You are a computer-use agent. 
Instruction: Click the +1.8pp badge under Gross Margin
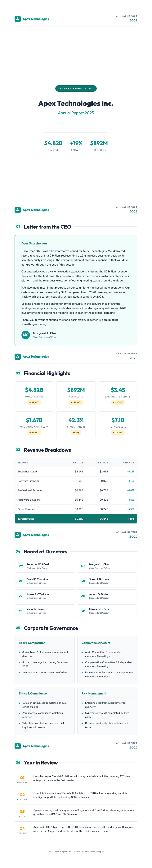76,432
